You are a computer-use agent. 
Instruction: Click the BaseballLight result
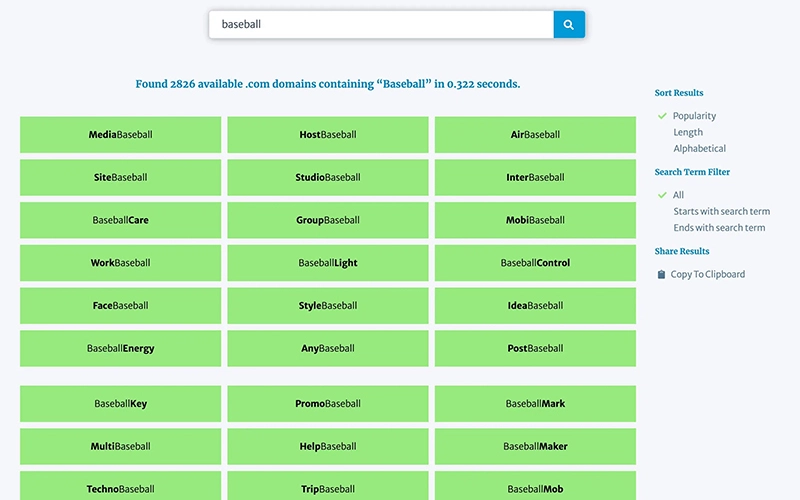tap(328, 263)
